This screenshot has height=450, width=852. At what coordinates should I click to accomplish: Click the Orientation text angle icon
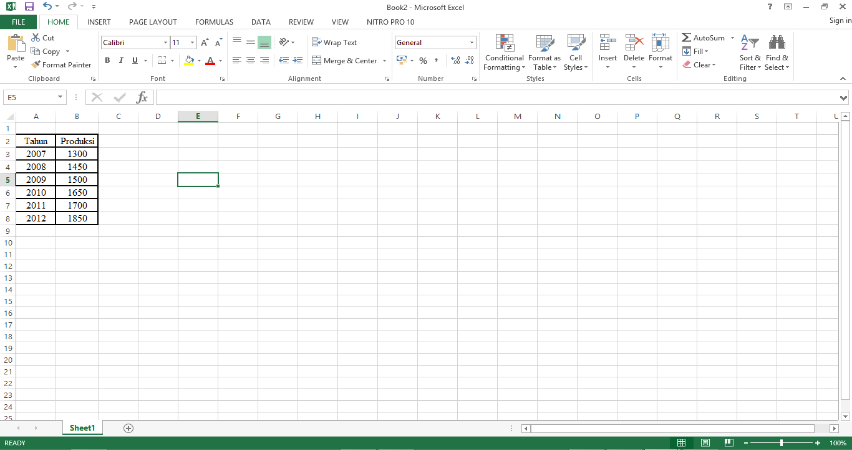tap(284, 42)
